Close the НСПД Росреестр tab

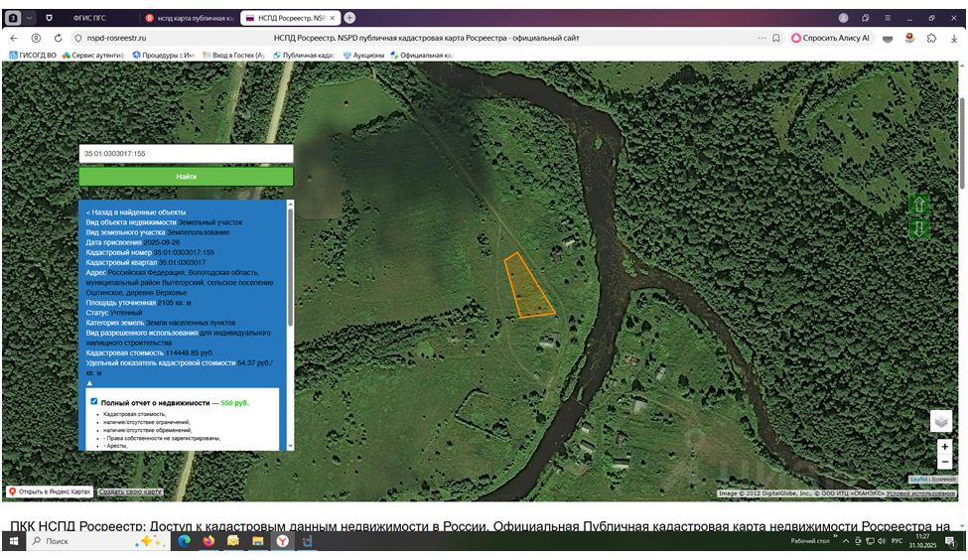click(333, 18)
